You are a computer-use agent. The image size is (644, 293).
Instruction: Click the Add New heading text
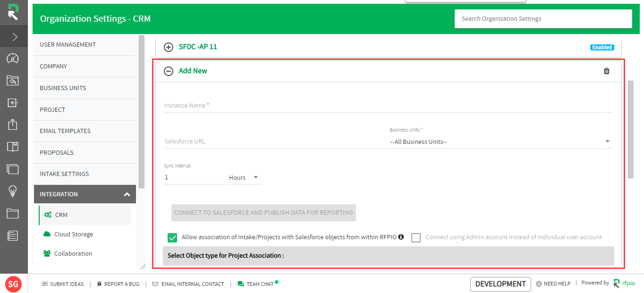pyautogui.click(x=193, y=71)
